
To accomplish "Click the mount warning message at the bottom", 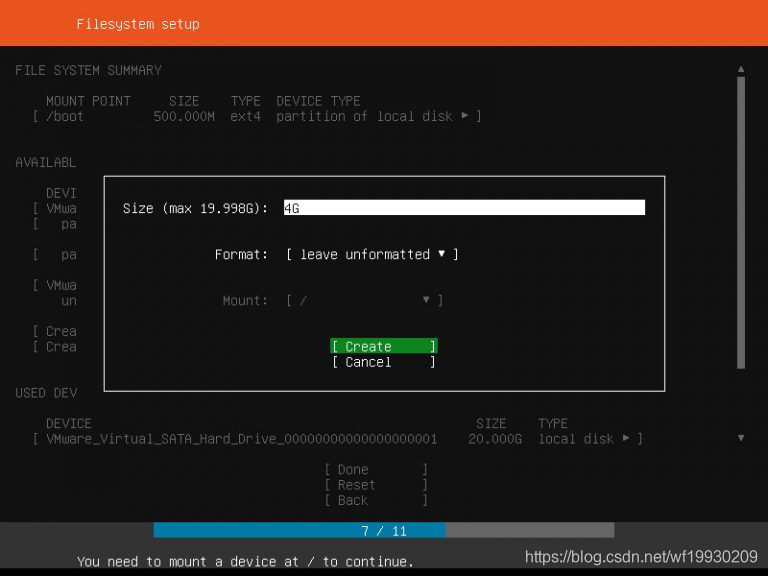I will pos(245,561).
